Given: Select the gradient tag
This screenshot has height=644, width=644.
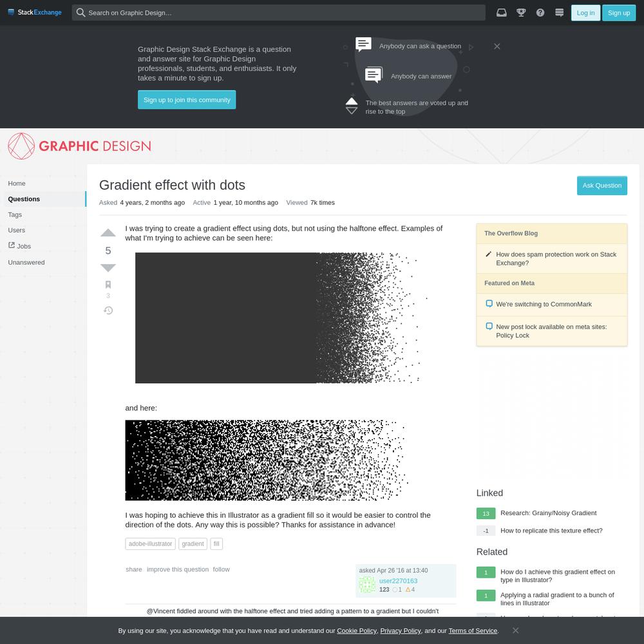Looking at the screenshot, I should [x=193, y=544].
